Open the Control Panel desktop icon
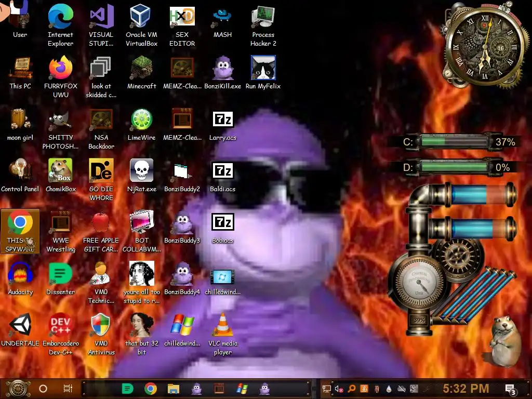This screenshot has width=532, height=399. point(20,176)
